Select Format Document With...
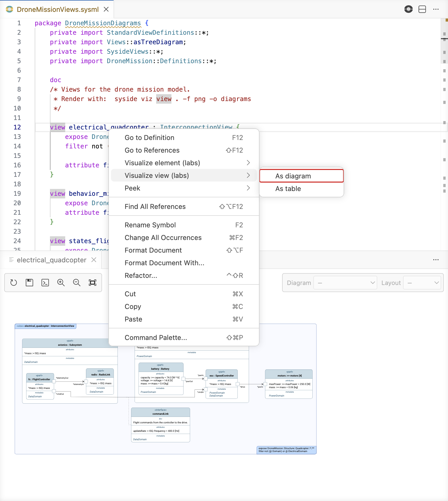The width and height of the screenshot is (448, 501). [184, 263]
